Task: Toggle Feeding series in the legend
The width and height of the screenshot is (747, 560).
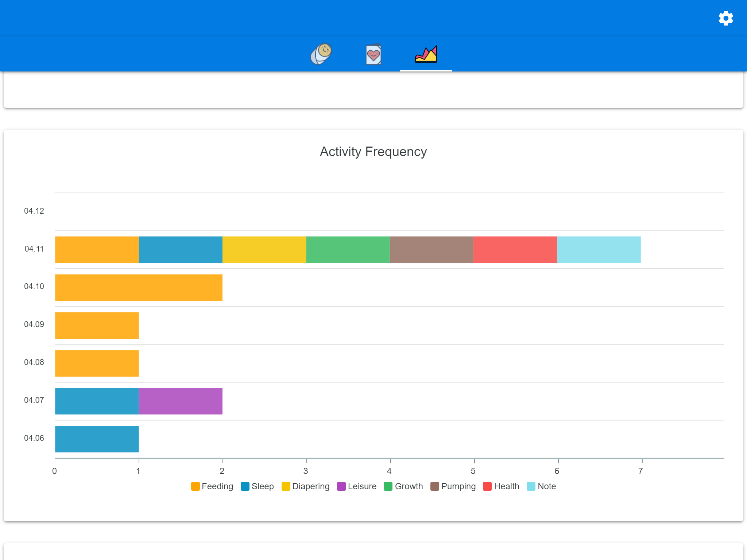Action: coord(212,486)
